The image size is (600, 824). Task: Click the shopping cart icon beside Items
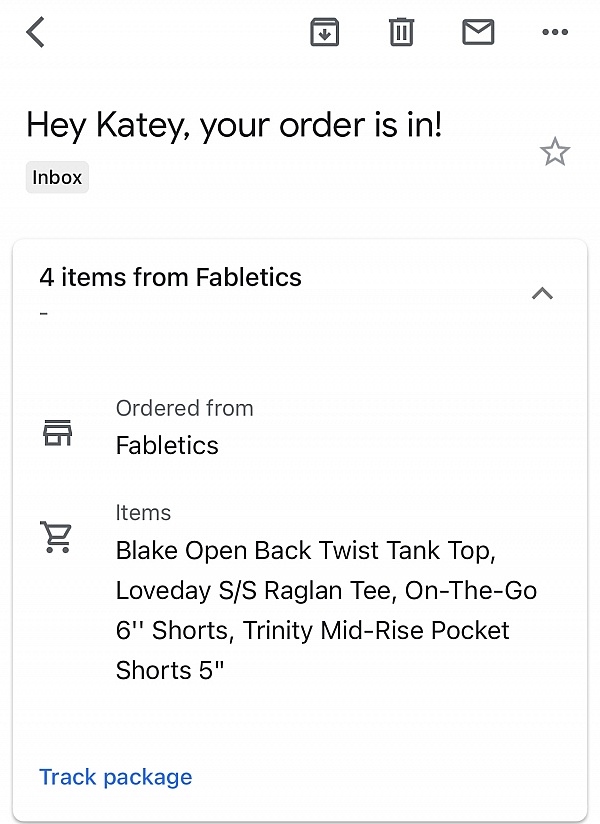pyautogui.click(x=57, y=536)
